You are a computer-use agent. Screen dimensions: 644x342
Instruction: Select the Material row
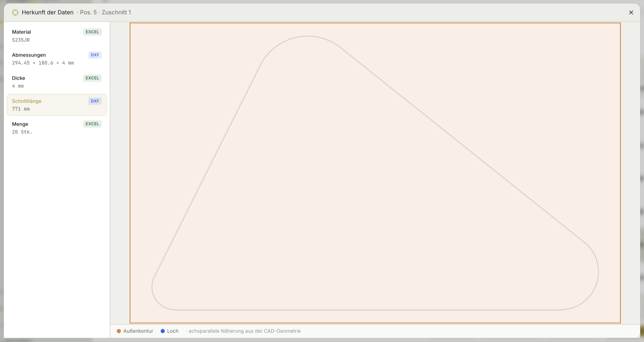click(57, 36)
